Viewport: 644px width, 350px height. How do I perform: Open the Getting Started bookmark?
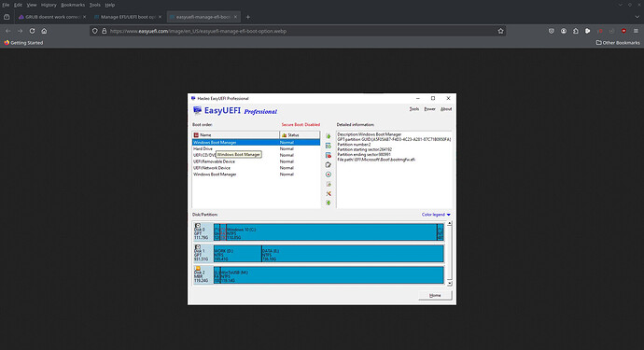[23, 43]
